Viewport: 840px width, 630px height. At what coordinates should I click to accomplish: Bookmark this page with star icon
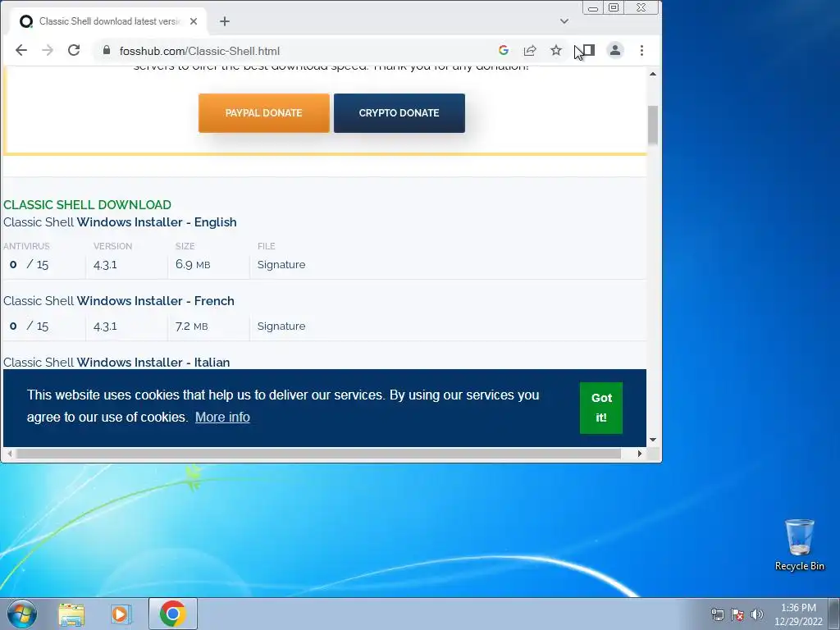[x=556, y=50]
